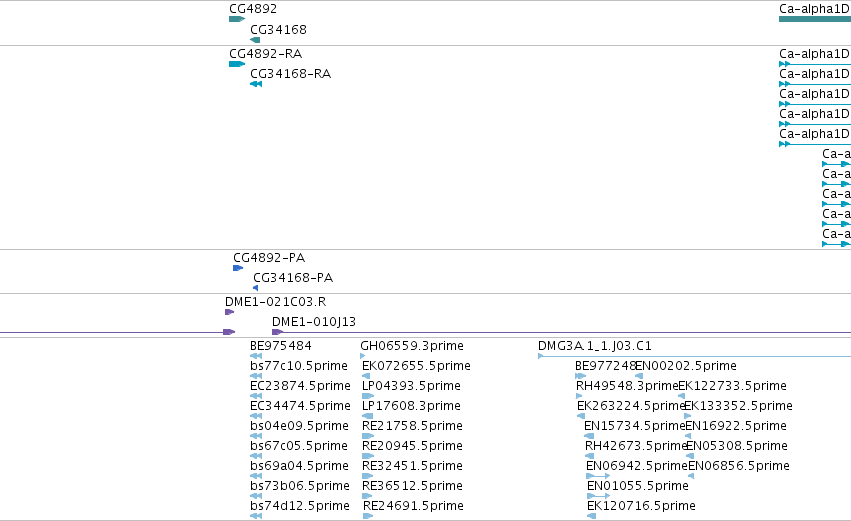Click the EN16922.5prime label
This screenshot has height=521, width=851.
(736, 426)
